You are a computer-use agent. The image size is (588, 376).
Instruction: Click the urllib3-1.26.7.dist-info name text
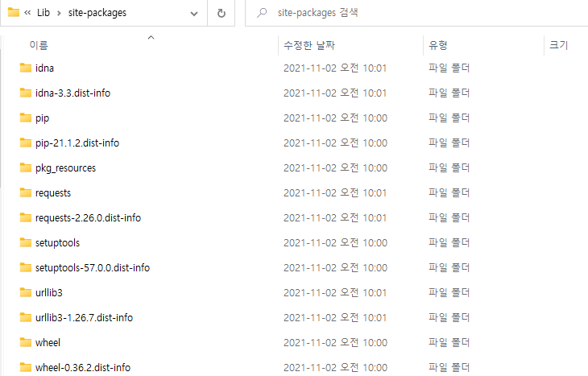84,318
